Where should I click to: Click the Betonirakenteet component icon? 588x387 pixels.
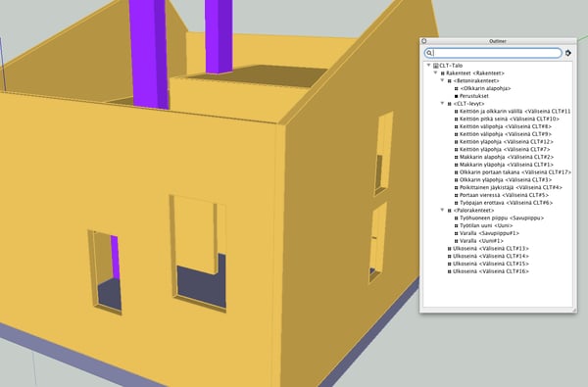[x=449, y=81]
